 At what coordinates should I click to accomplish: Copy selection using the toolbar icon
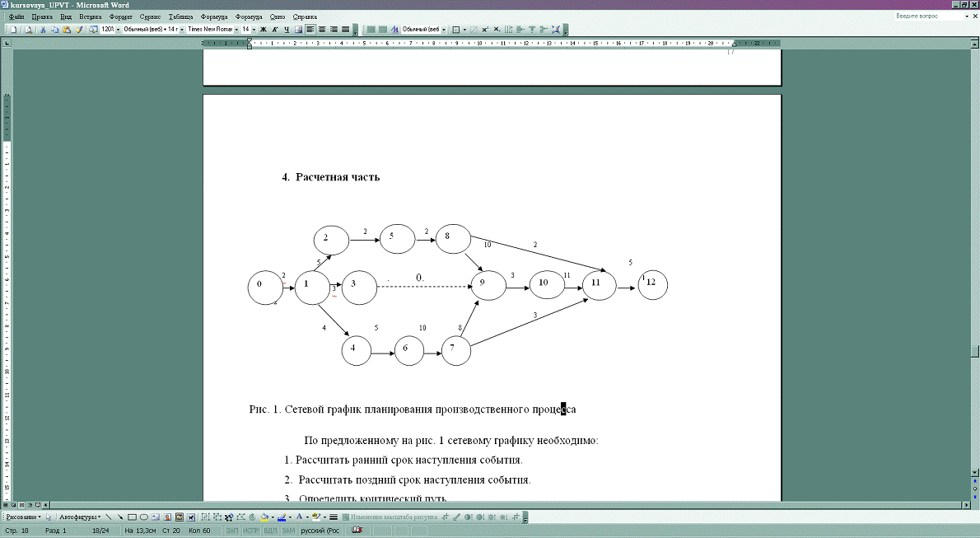click(x=54, y=30)
